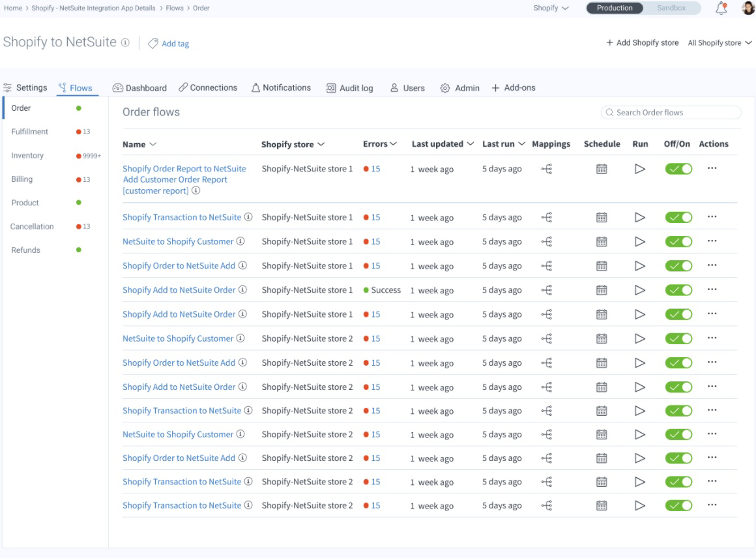Open the Home breadcrumb link
Screen dimensions: 756x558
coord(13,8)
